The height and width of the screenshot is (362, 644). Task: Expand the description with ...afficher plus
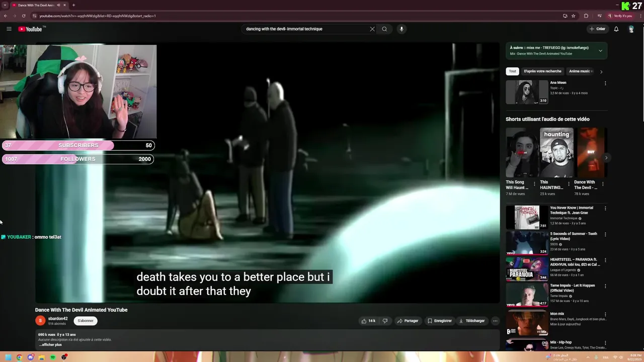pos(50,344)
